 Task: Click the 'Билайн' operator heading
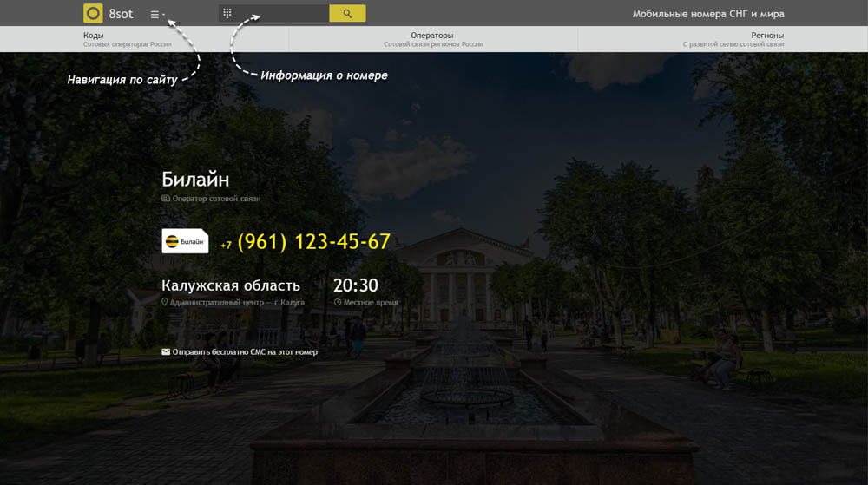(194, 180)
